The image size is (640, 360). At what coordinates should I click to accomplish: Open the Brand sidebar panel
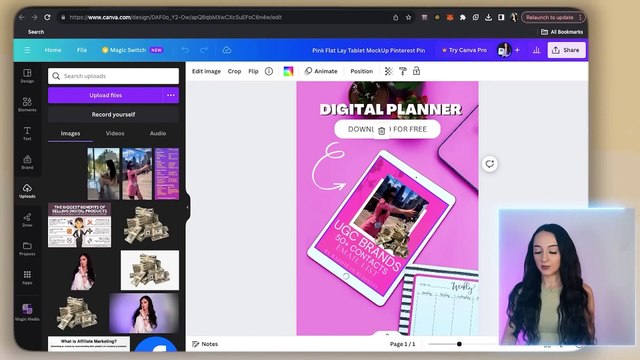pos(27,162)
